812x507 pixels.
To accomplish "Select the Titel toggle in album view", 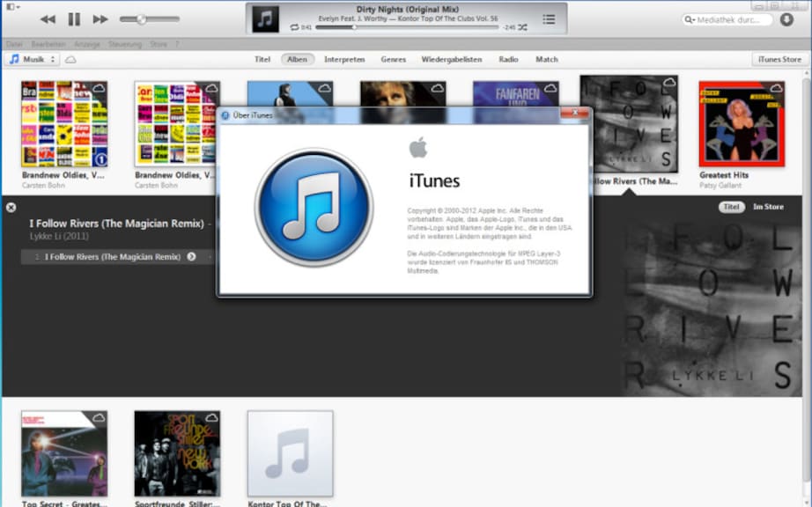I will (731, 207).
